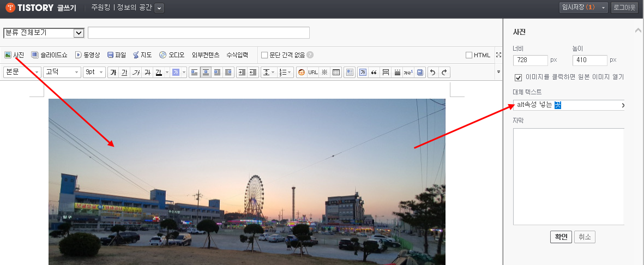Add a video via 동영상
This screenshot has width=644, height=265.
(87, 55)
